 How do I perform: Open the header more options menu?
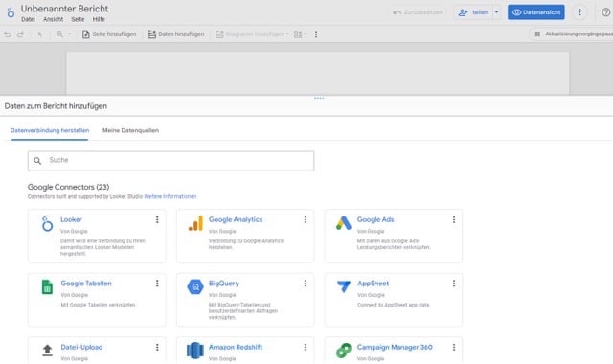click(x=579, y=12)
